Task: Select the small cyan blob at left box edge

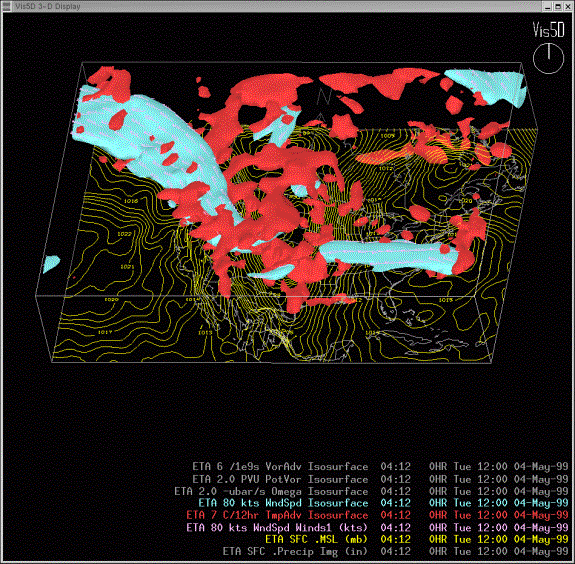Action: pos(51,264)
